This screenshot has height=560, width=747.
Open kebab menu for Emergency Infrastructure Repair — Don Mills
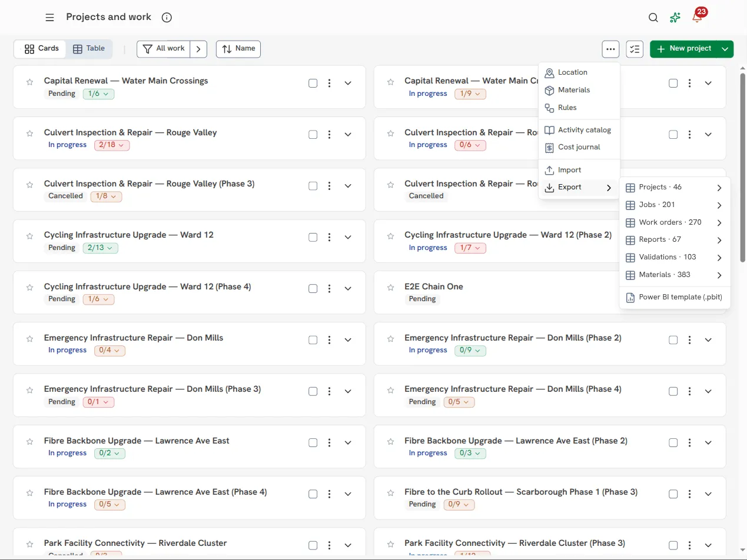pos(330,340)
